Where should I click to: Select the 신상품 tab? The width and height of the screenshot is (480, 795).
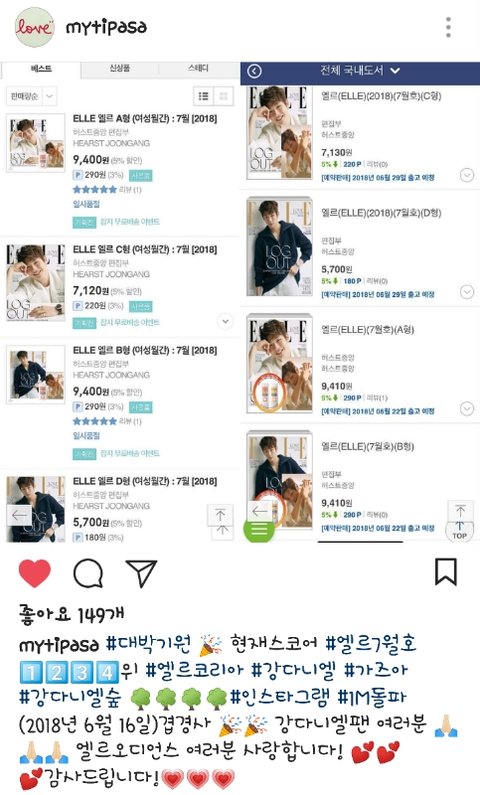tap(120, 68)
